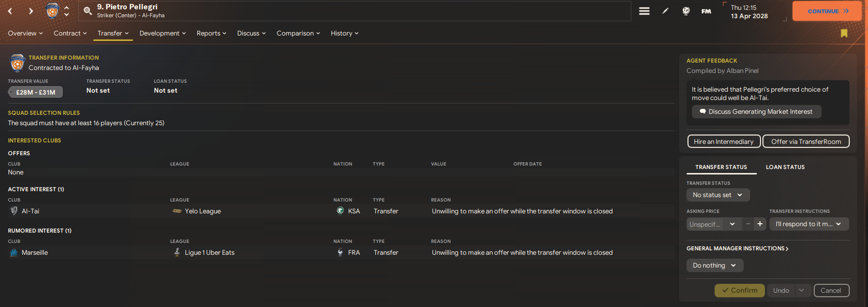Click Transfer type in Al-Tai row

tap(386, 211)
